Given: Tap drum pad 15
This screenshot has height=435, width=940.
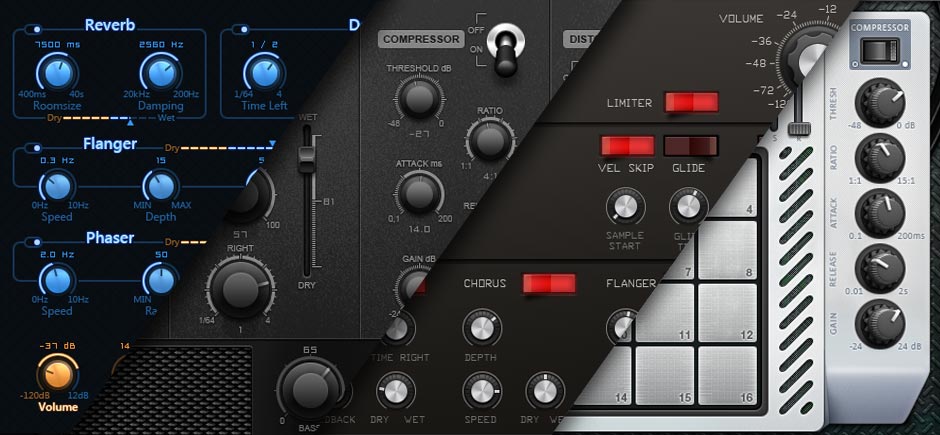Looking at the screenshot, I should point(665,375).
